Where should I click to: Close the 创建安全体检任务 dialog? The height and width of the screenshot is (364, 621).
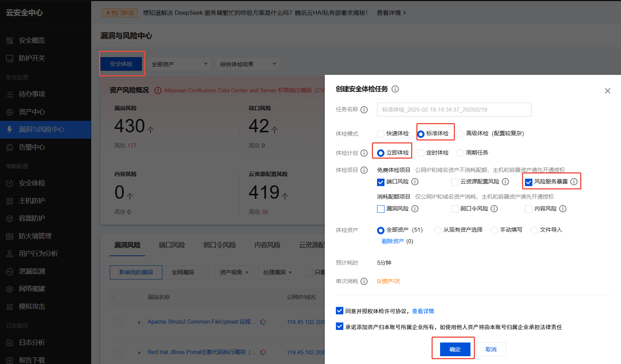[x=607, y=91]
